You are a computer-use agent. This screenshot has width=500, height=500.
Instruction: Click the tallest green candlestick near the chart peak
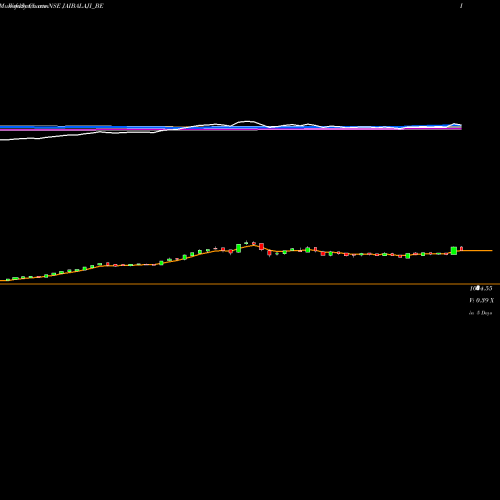coord(239,248)
